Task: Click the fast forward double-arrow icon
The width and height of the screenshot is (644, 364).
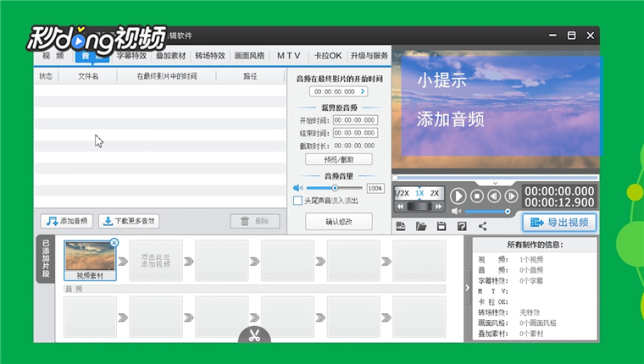Action: [438, 207]
